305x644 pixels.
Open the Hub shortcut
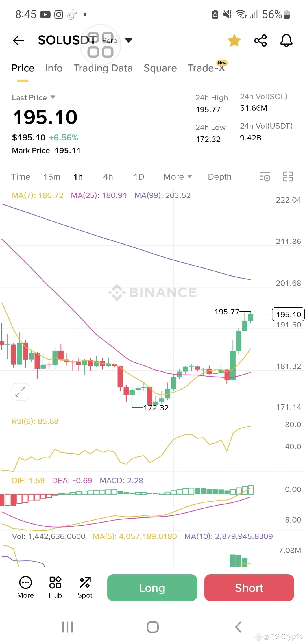pyautogui.click(x=55, y=587)
